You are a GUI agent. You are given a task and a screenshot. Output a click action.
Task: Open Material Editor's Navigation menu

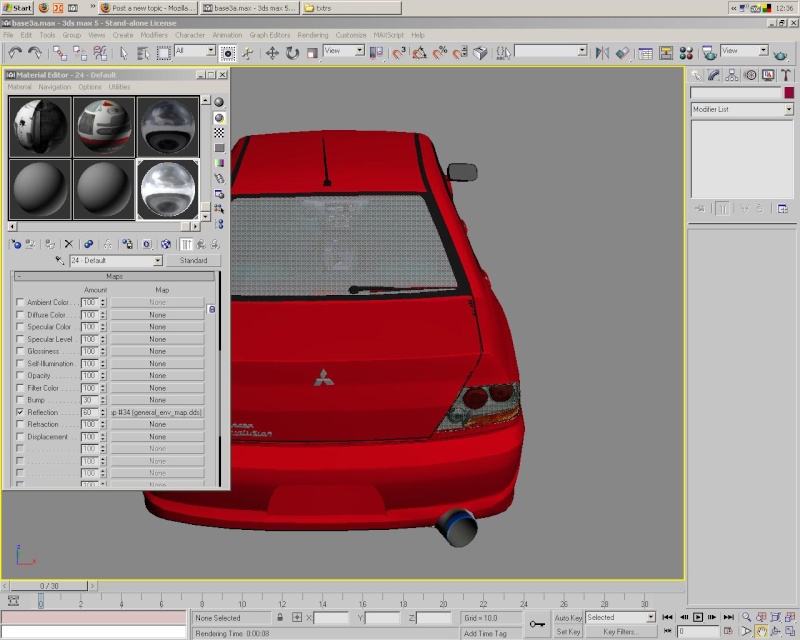click(x=55, y=87)
